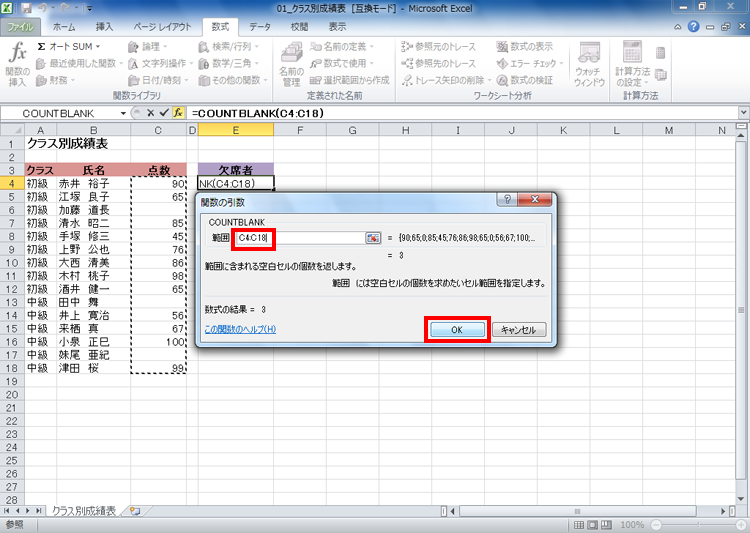Switch to the Insert (挿入) tab
The width and height of the screenshot is (750, 533).
[104, 27]
